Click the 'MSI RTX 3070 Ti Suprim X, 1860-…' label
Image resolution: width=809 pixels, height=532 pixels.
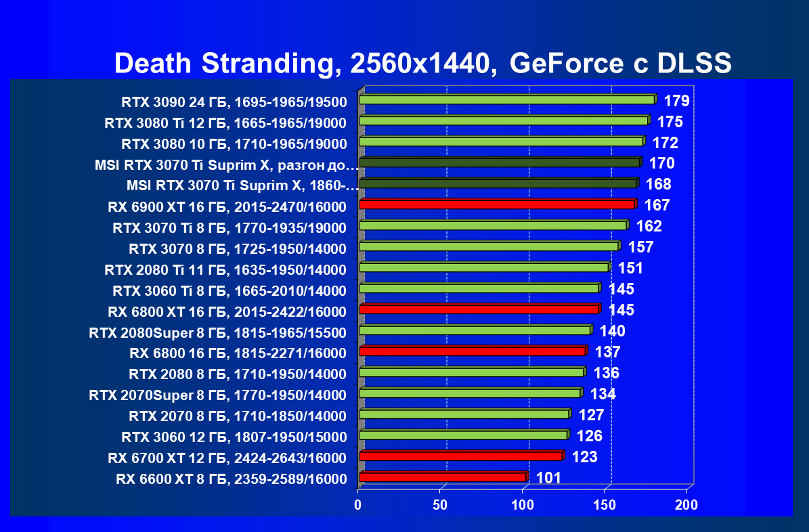click(x=242, y=185)
